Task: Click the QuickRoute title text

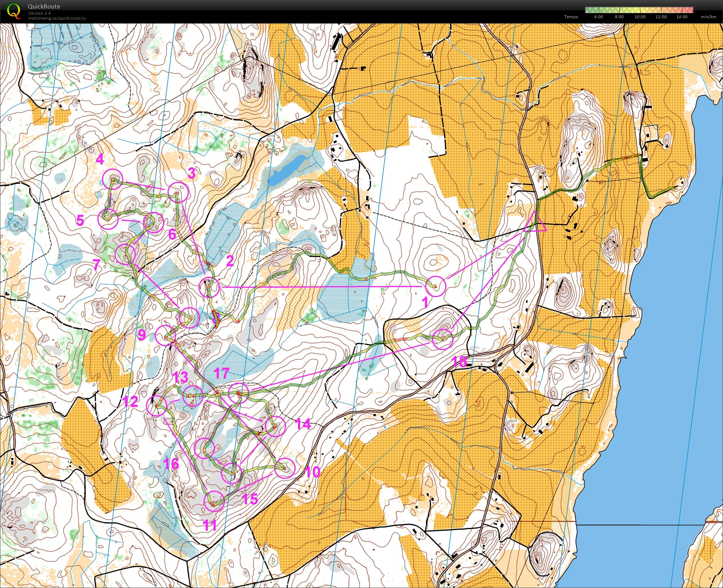Action: coord(44,6)
